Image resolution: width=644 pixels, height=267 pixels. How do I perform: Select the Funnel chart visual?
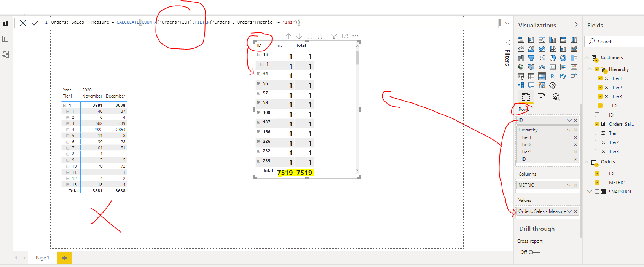531,58
